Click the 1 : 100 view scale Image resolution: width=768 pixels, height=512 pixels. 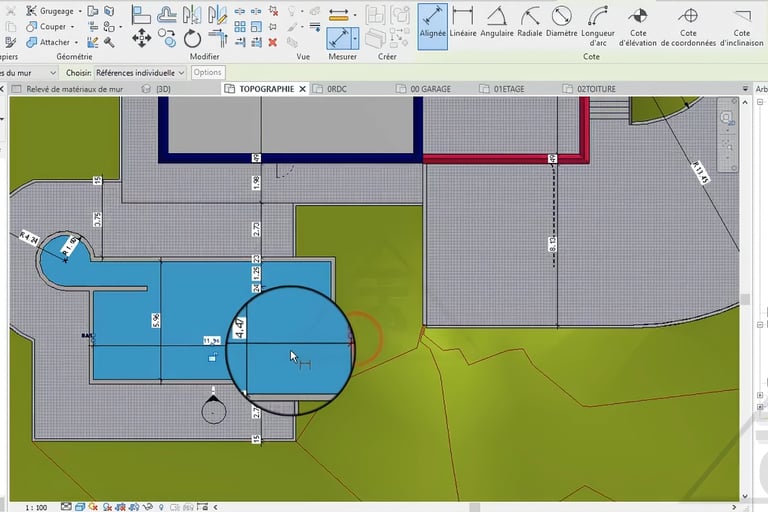[36, 507]
